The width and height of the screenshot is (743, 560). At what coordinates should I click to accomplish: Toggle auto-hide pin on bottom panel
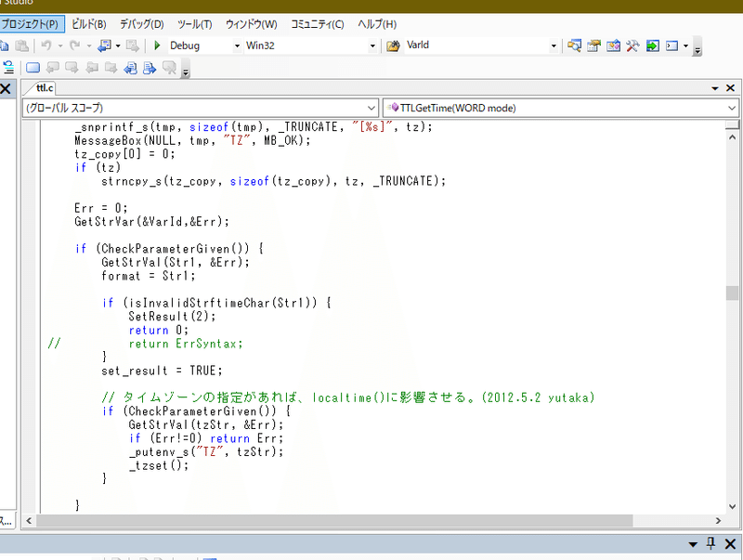pos(710,543)
